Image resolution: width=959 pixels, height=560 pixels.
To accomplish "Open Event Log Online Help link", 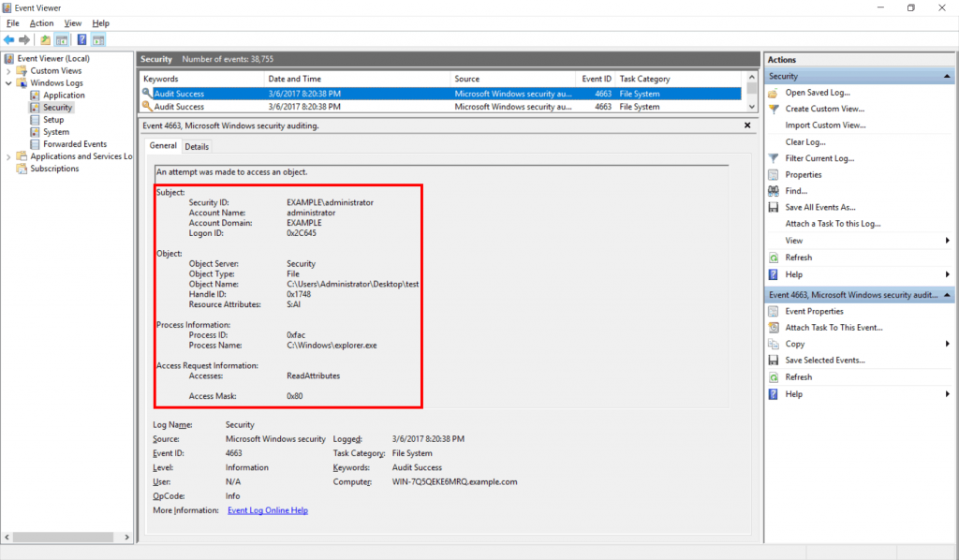I will click(266, 509).
